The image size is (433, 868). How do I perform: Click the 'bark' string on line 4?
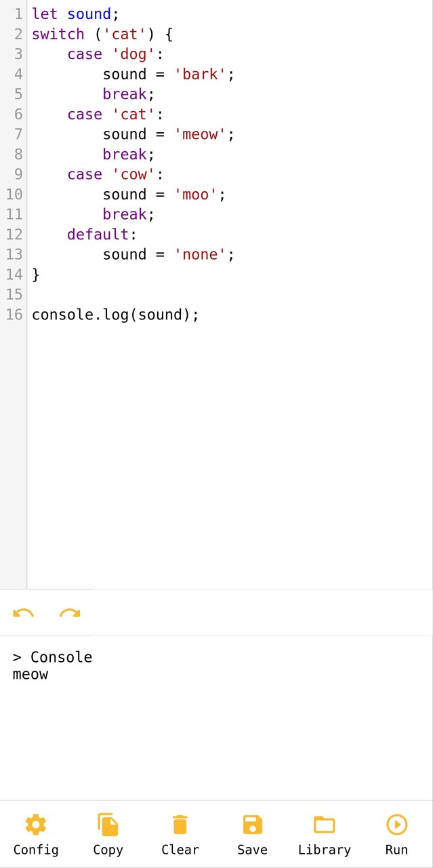coord(201,74)
